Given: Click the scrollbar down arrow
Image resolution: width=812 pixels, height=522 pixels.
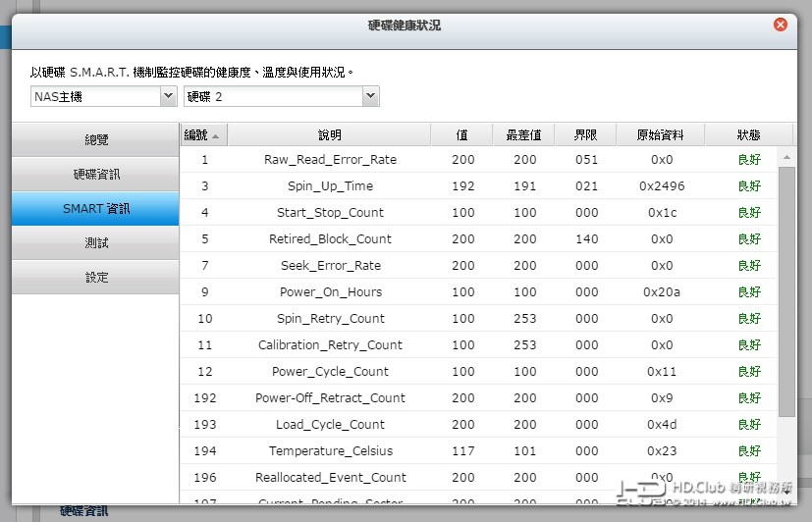Looking at the screenshot, I should [x=786, y=492].
